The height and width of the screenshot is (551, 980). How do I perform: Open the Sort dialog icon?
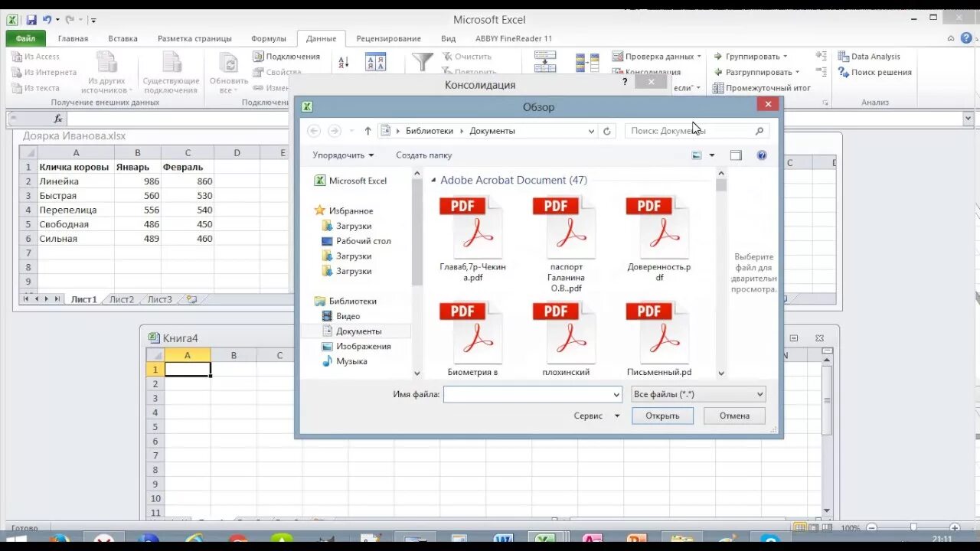click(375, 63)
